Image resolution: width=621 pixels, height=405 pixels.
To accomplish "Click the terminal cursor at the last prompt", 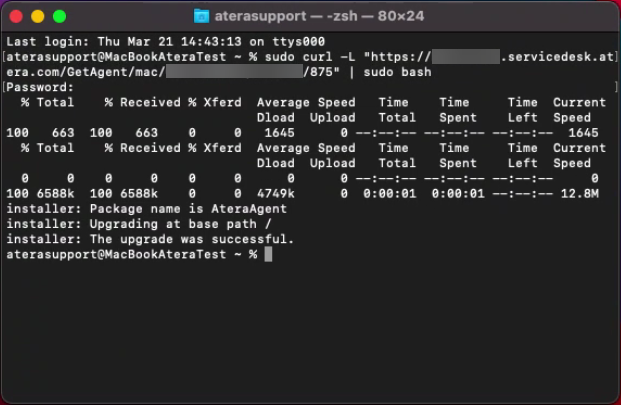I will (268, 254).
